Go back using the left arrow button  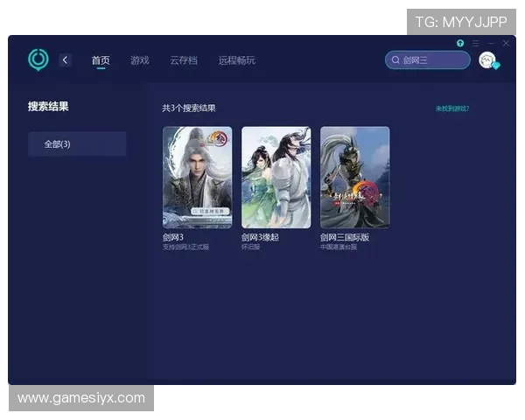point(66,60)
